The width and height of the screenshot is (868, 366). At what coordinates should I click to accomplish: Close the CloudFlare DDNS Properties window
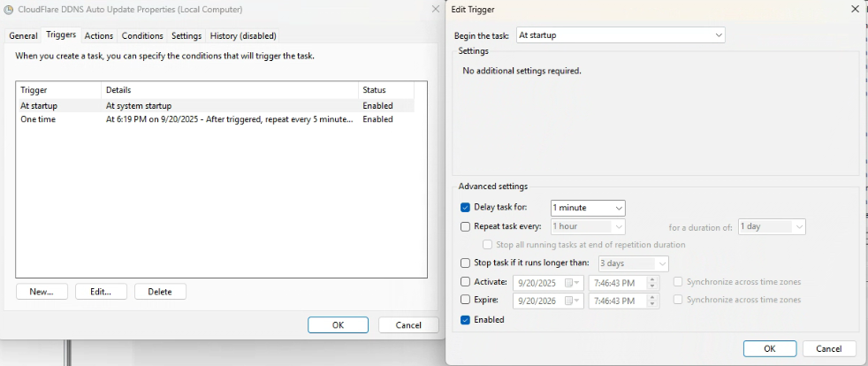(x=435, y=9)
